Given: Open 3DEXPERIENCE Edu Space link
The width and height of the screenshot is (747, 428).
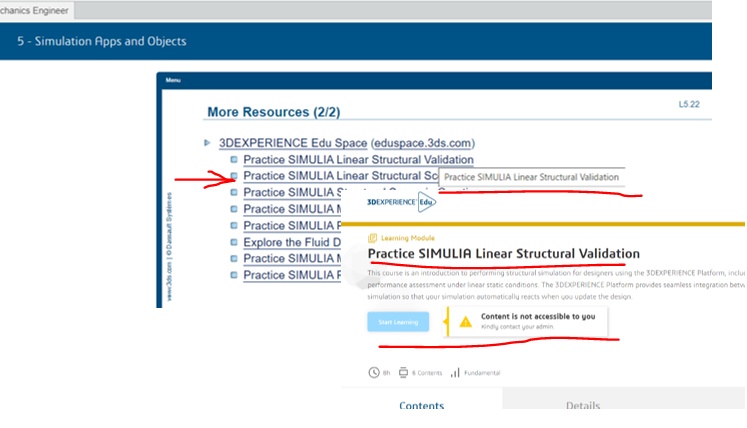Looking at the screenshot, I should [293, 143].
